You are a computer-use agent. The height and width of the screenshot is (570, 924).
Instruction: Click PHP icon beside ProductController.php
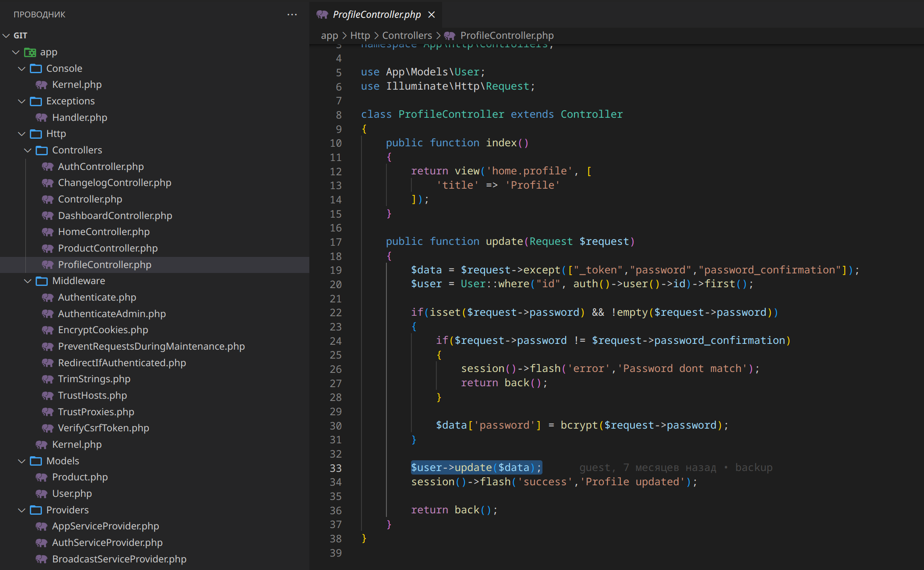point(47,248)
